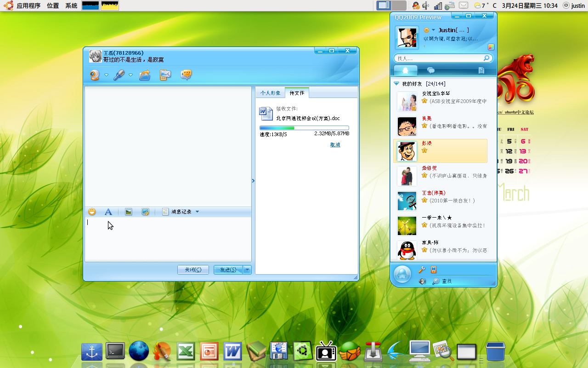Open the justin user session menu
This screenshot has width=588, height=368.
click(x=574, y=6)
